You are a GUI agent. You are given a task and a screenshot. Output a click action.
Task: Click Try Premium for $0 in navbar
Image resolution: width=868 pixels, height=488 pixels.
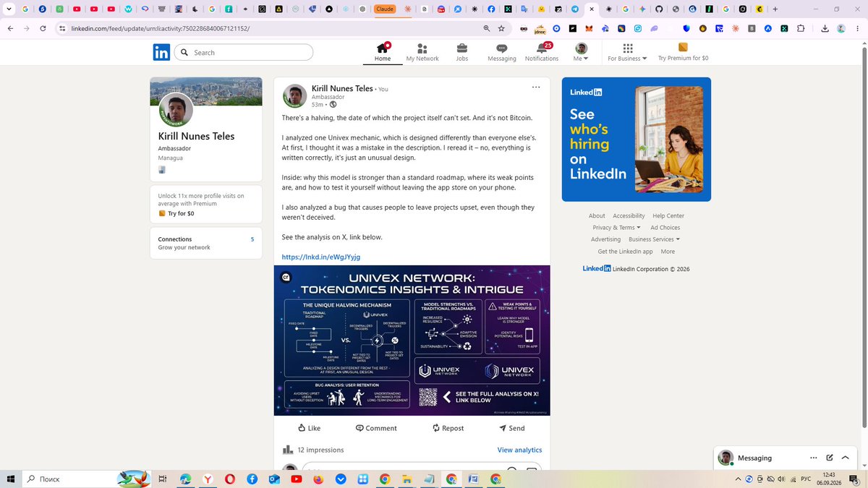tap(683, 52)
